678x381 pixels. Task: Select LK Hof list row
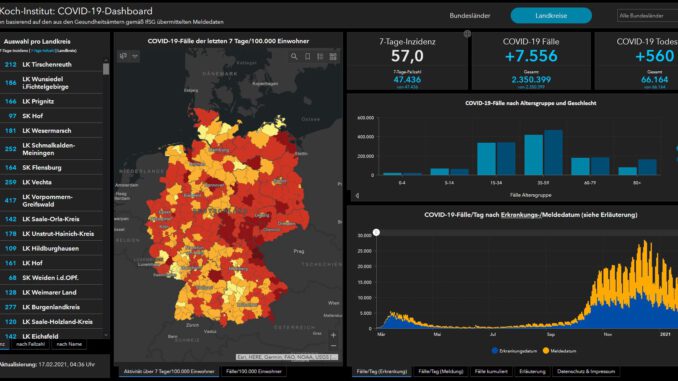(51, 263)
